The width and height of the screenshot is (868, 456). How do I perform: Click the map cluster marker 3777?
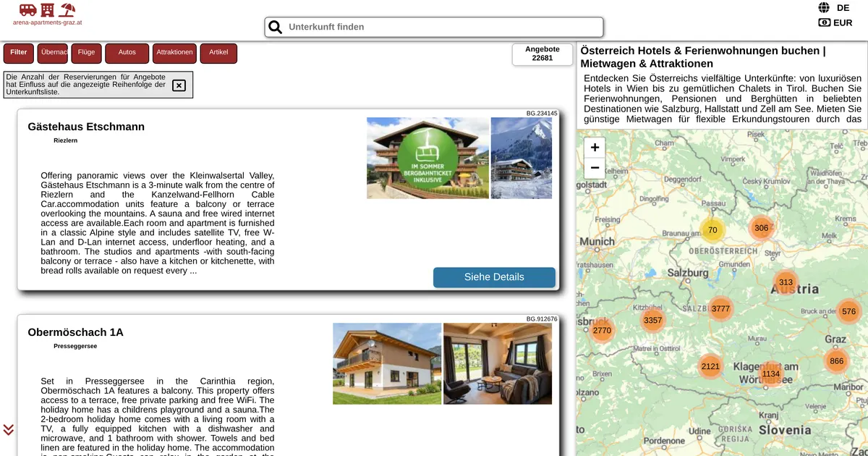[720, 308]
